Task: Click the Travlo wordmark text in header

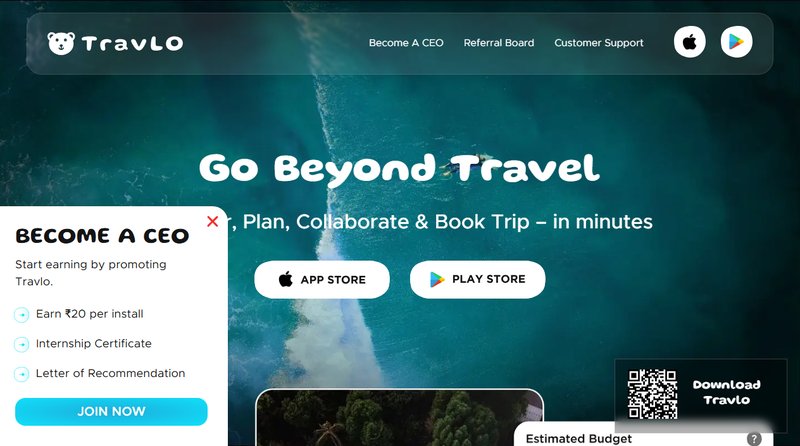Action: click(132, 43)
